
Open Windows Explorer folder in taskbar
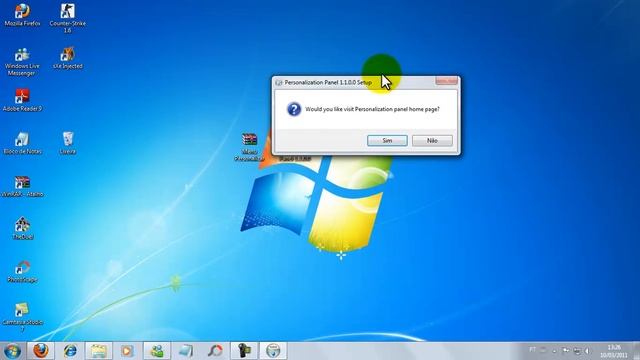coord(98,351)
